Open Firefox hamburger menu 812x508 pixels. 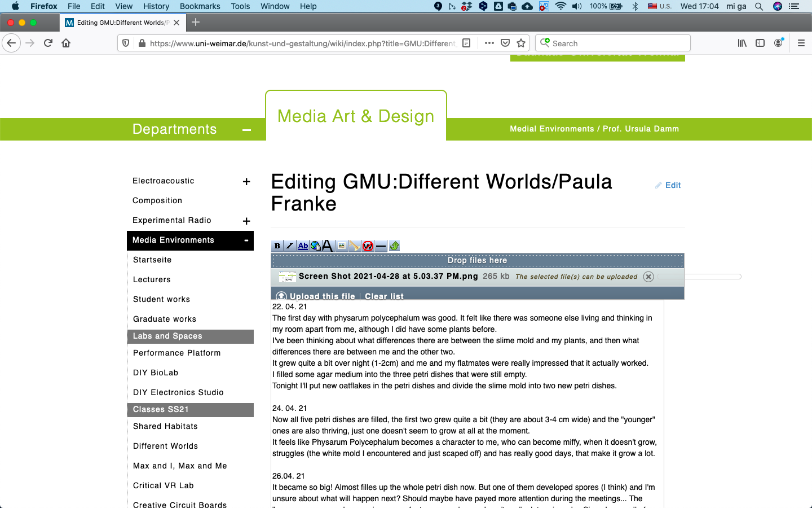click(x=801, y=43)
